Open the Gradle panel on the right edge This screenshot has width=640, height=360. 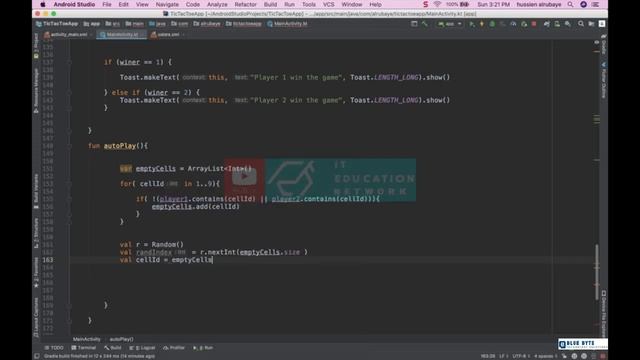604,45
